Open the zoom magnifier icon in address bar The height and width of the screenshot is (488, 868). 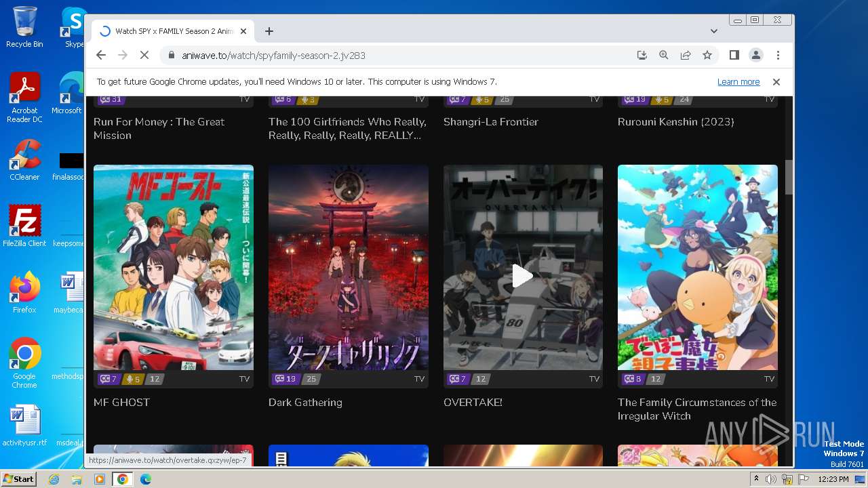pos(664,56)
